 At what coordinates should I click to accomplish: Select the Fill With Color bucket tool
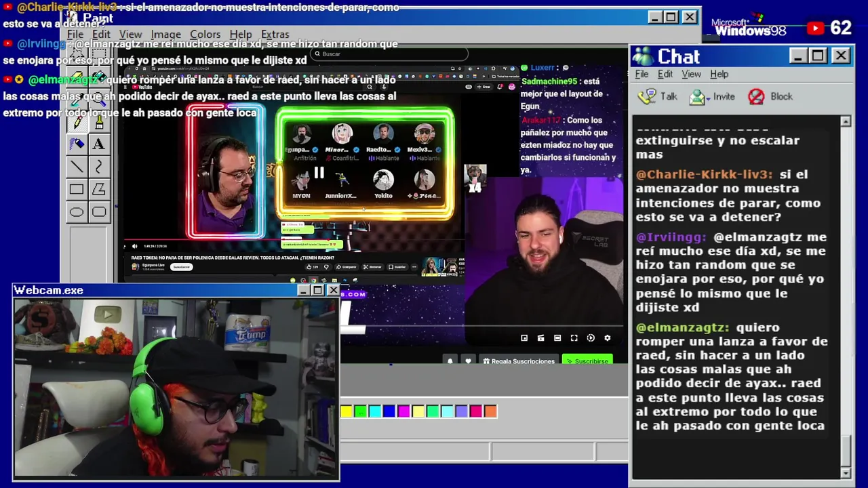tap(99, 77)
